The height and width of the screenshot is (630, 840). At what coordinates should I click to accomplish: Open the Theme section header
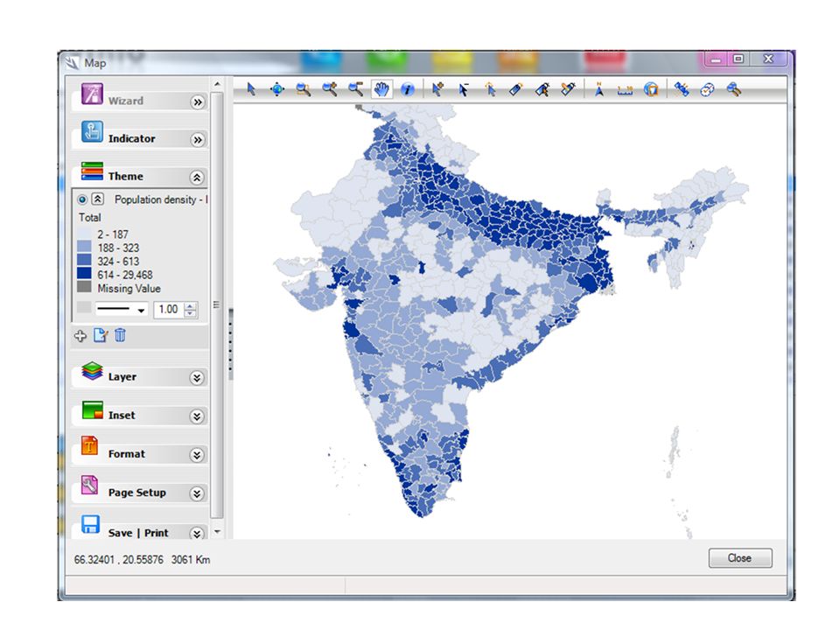(139, 176)
